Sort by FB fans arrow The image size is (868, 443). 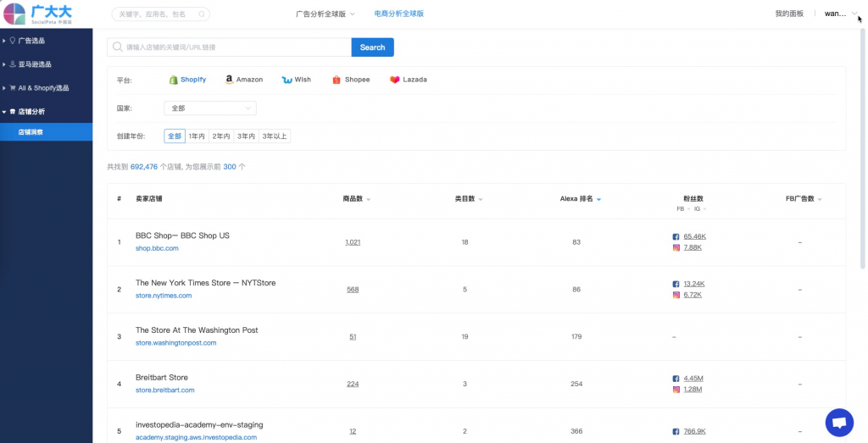(x=688, y=209)
